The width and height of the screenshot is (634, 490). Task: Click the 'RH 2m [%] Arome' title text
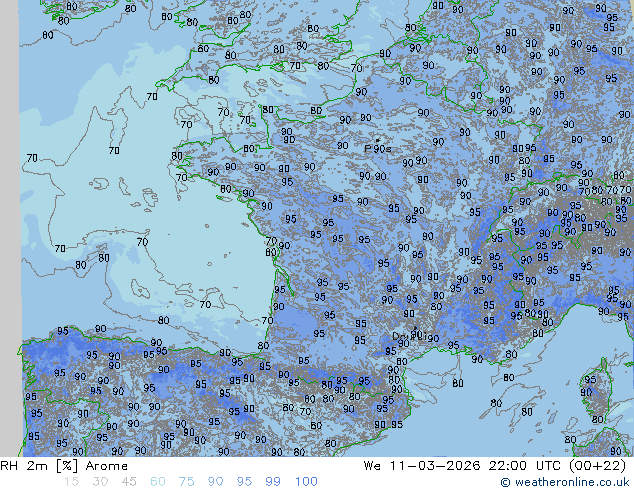[64, 466]
